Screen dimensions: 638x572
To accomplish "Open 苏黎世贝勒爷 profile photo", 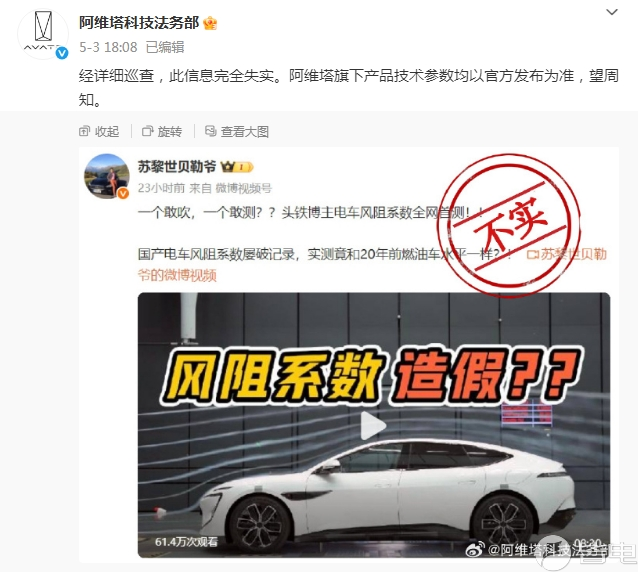I will pos(107,176).
